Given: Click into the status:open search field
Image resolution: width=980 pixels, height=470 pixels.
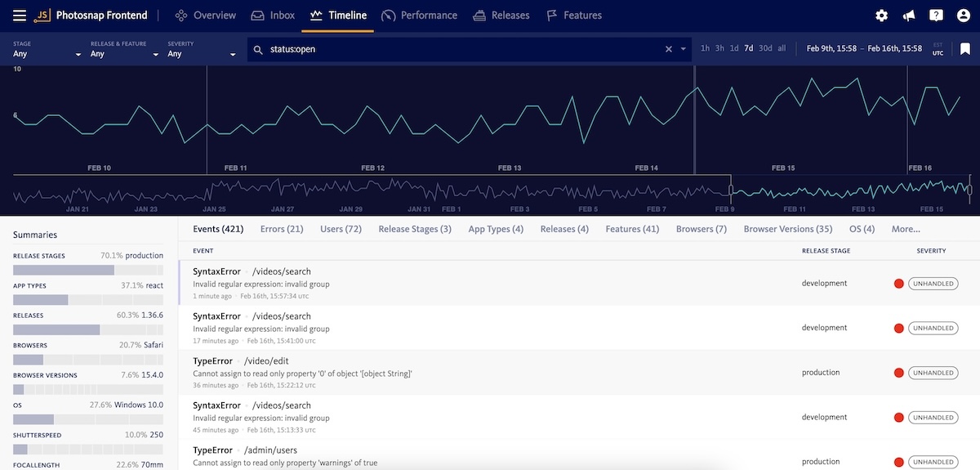Looking at the screenshot, I should pos(457,49).
